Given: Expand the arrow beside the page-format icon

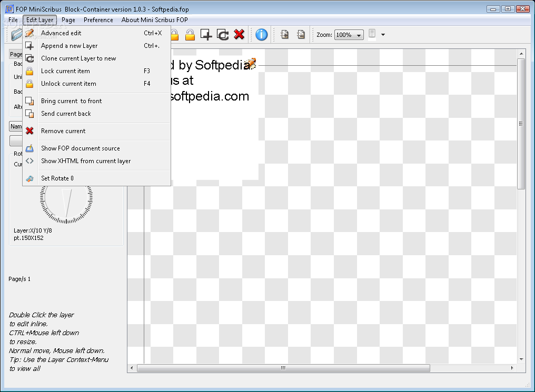Looking at the screenshot, I should point(383,35).
